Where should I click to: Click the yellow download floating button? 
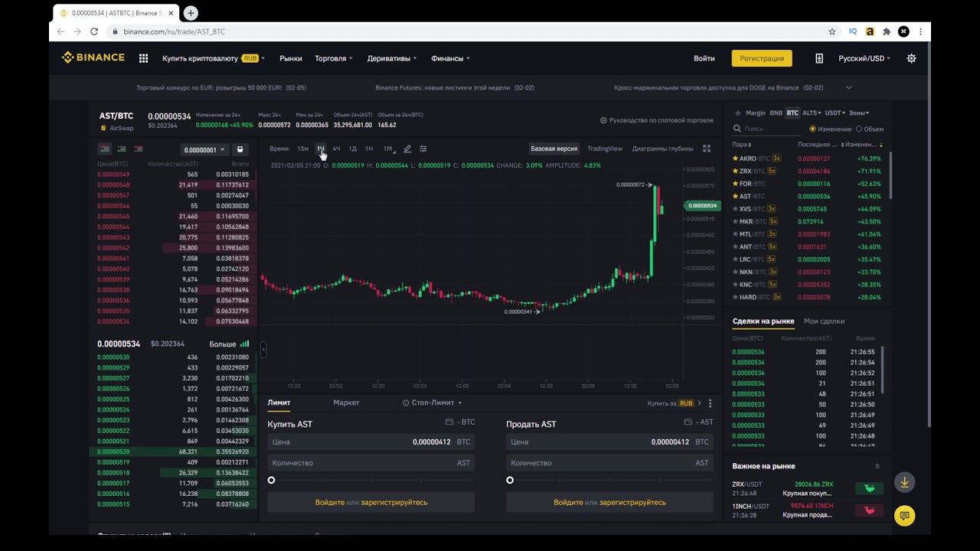point(904,482)
